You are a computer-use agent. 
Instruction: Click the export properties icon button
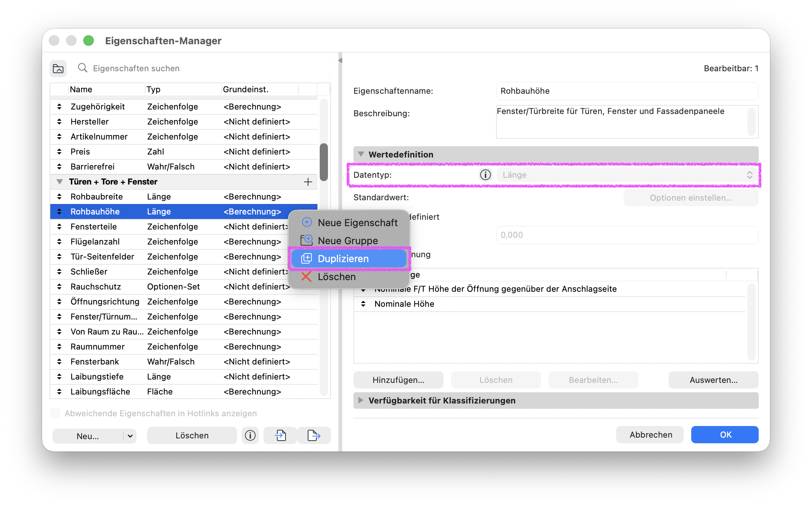coord(314,435)
